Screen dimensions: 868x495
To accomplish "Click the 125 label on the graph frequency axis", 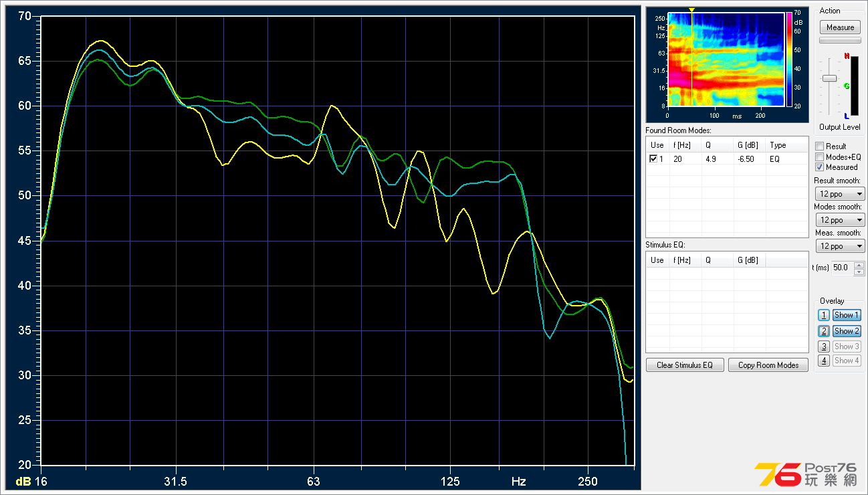I will [x=450, y=481].
